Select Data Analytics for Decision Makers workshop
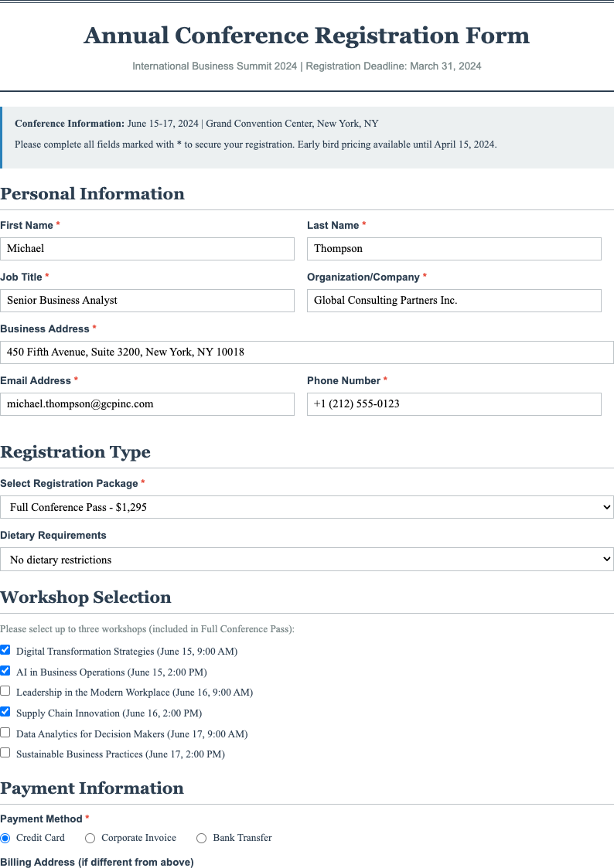The image size is (614, 868). coord(5,732)
